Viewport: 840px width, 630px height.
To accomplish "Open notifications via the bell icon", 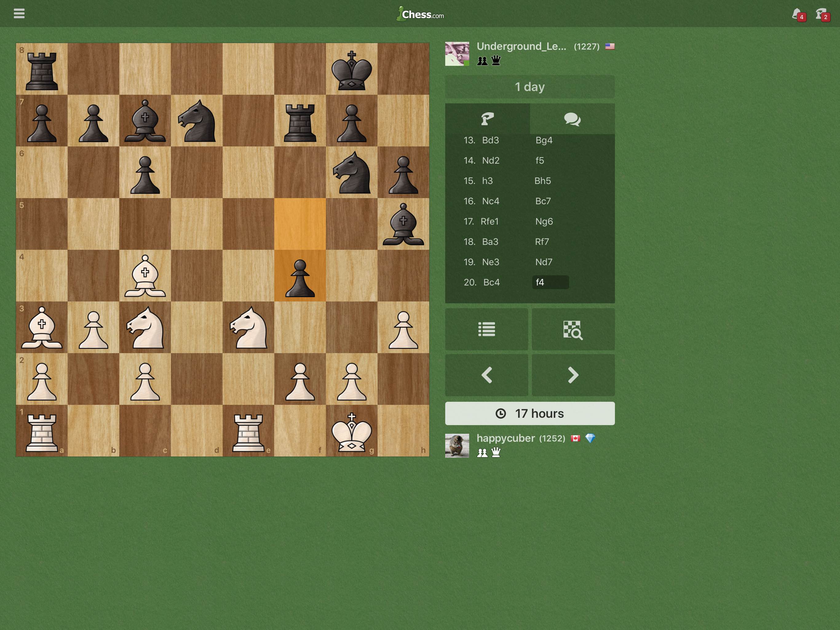I will (x=796, y=14).
